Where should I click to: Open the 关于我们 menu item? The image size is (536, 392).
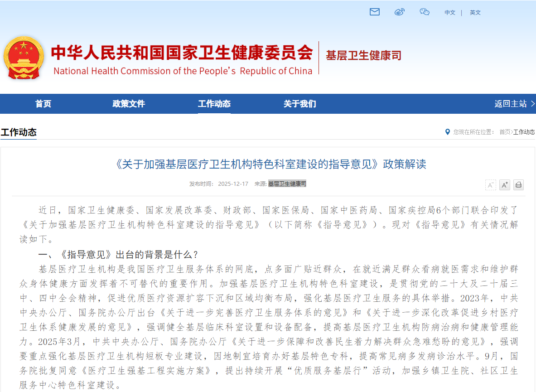[299, 104]
